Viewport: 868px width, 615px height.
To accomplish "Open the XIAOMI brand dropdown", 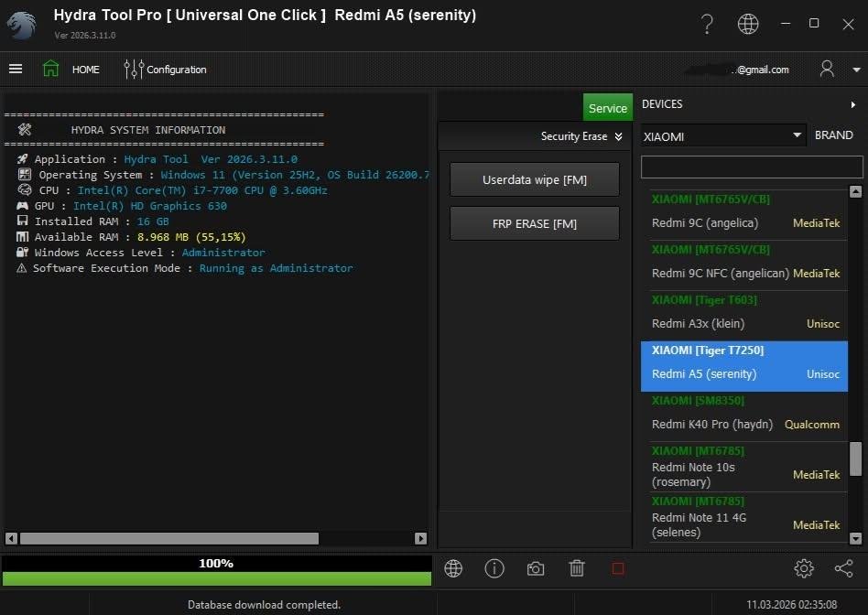I will click(723, 135).
